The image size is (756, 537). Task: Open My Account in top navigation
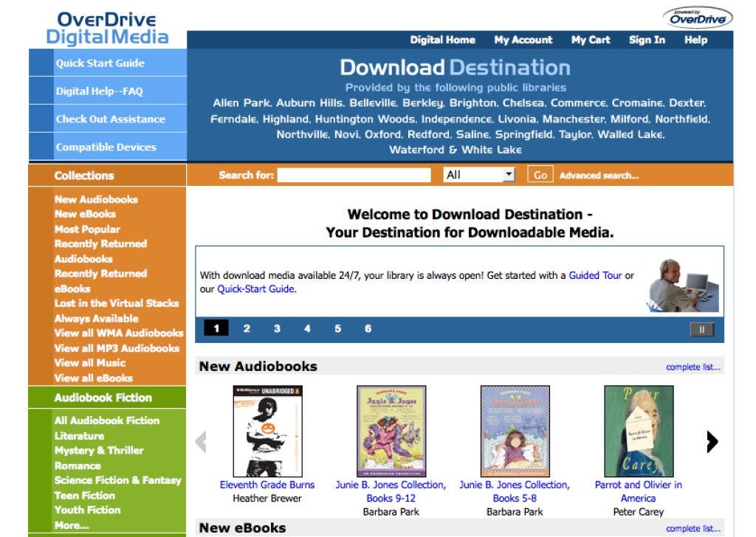tap(523, 40)
